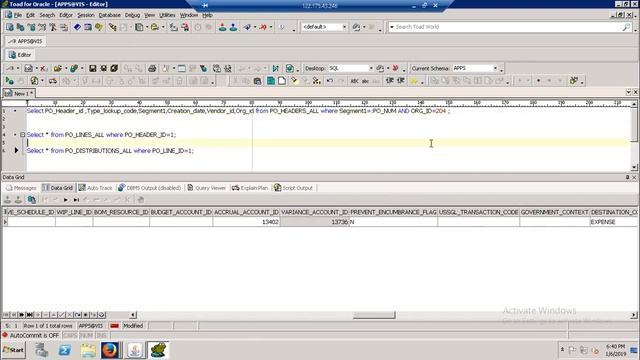
Task: Open the Explain Plan tab
Action: coord(250,188)
